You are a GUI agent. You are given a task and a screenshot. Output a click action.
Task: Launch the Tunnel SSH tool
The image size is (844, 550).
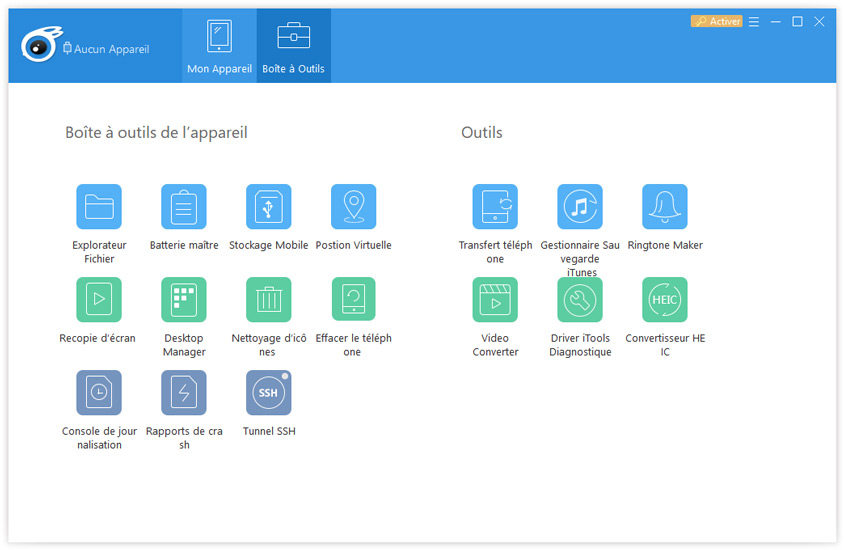[269, 393]
